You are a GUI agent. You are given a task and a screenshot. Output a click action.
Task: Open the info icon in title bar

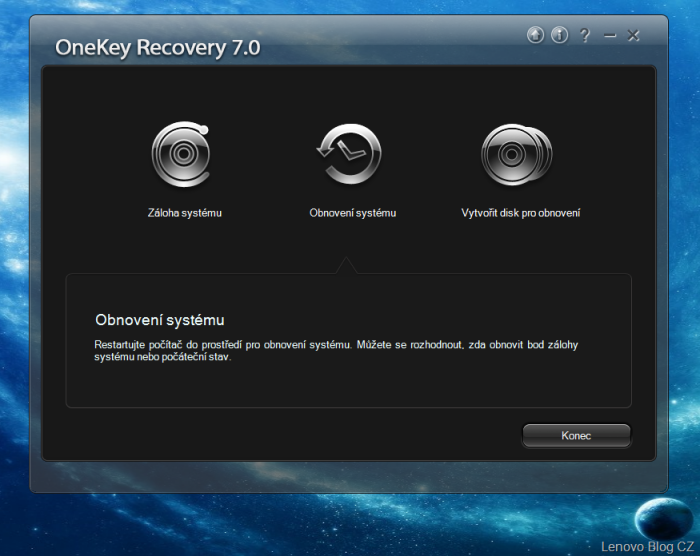point(559,35)
